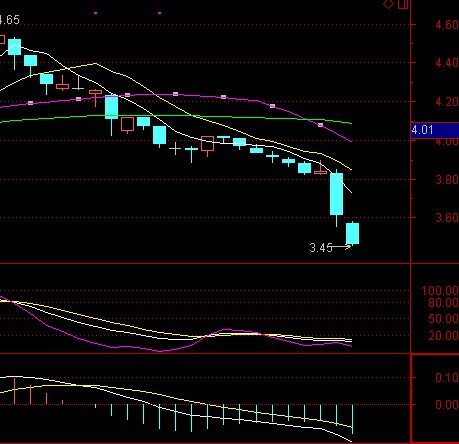Click the 100.00 indicator axis label
Image resolution: width=459 pixels, height=444 pixels.
click(440, 291)
